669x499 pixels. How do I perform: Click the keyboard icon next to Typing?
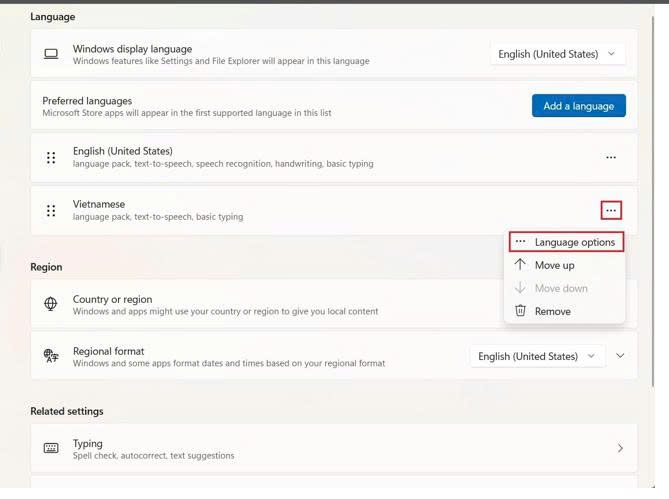(x=51, y=449)
